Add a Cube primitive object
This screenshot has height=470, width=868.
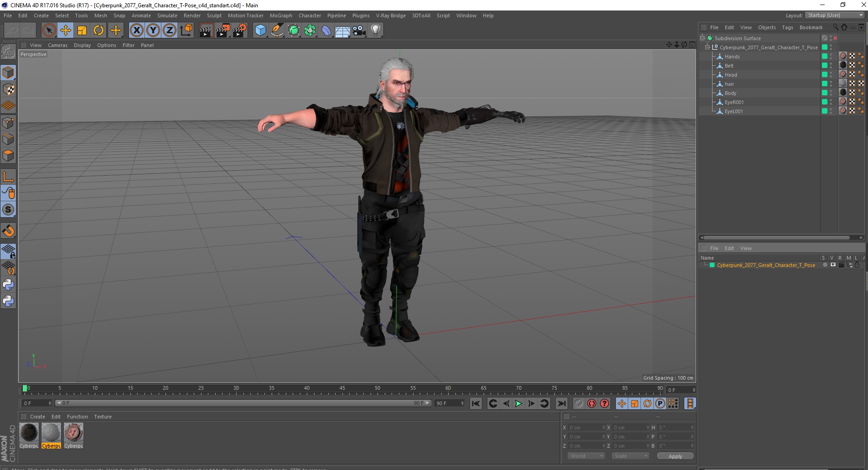click(260, 31)
